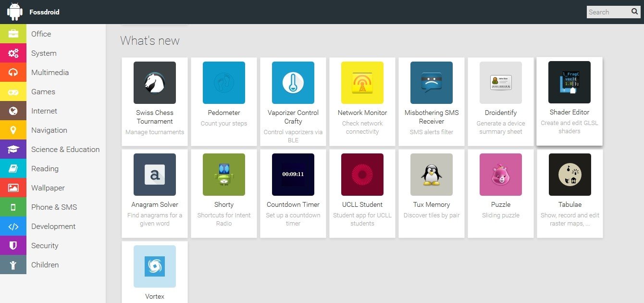Click the Development code brackets icon
644x303 pixels.
coord(13,226)
